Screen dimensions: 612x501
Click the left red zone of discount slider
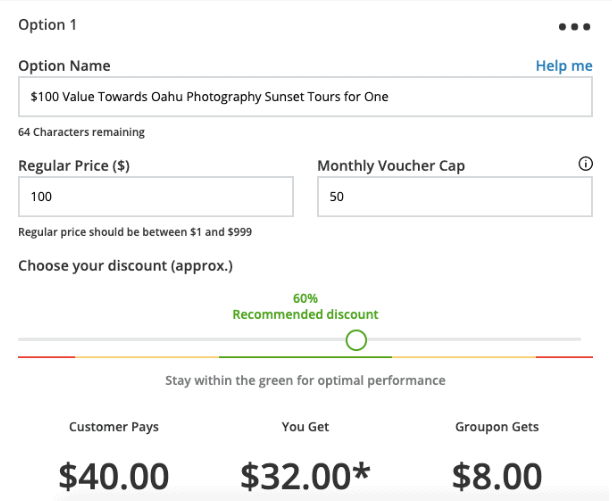pos(46,356)
